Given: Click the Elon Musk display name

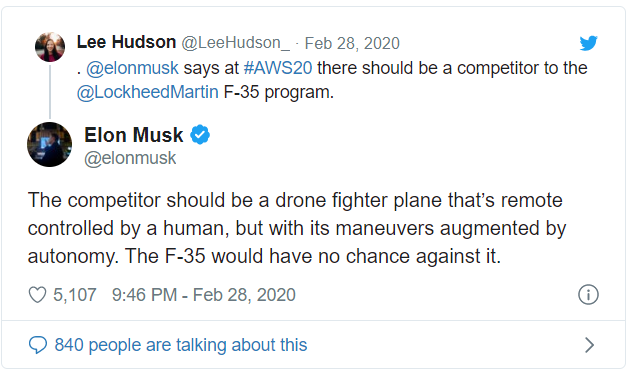Looking at the screenshot, I should pyautogui.click(x=134, y=135).
